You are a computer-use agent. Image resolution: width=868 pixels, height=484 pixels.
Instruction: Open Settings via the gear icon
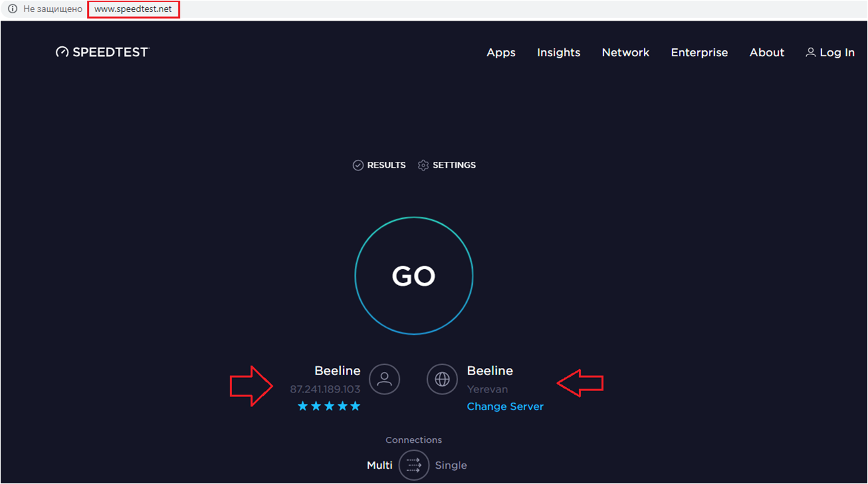pos(423,165)
